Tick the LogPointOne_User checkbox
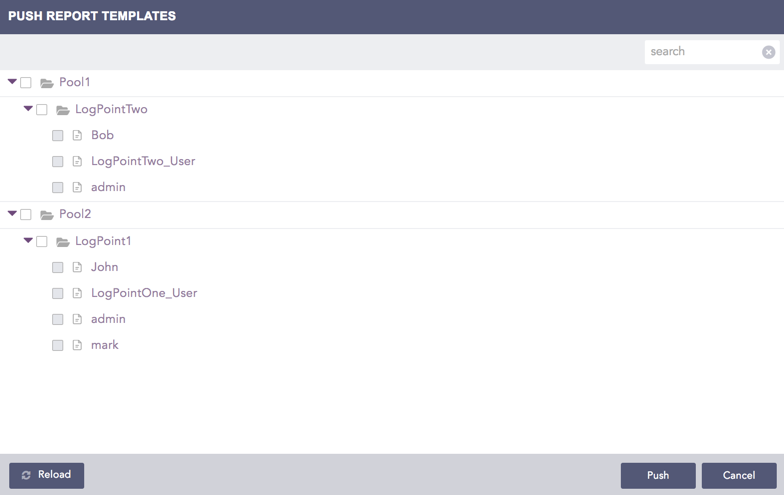 click(58, 294)
